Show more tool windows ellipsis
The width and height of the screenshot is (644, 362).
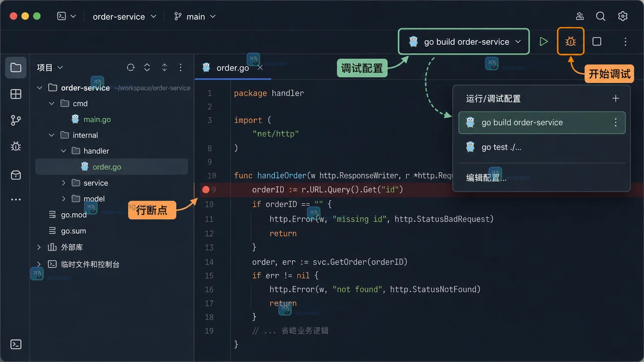(16, 200)
